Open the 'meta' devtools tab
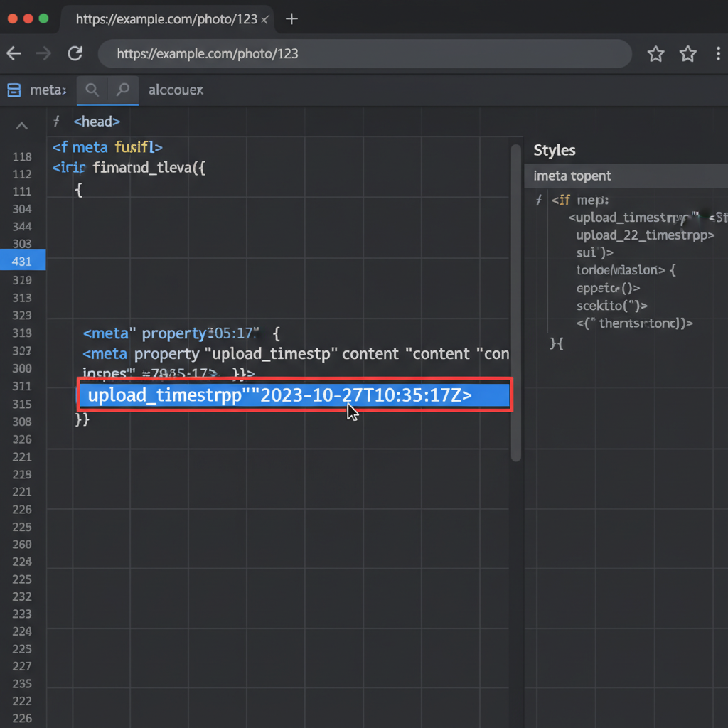The height and width of the screenshot is (728, 728). (x=48, y=90)
